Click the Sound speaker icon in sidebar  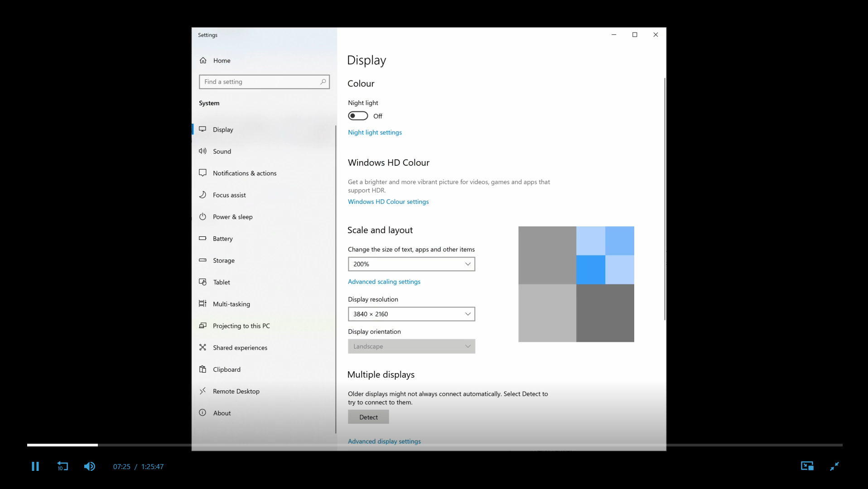(203, 151)
